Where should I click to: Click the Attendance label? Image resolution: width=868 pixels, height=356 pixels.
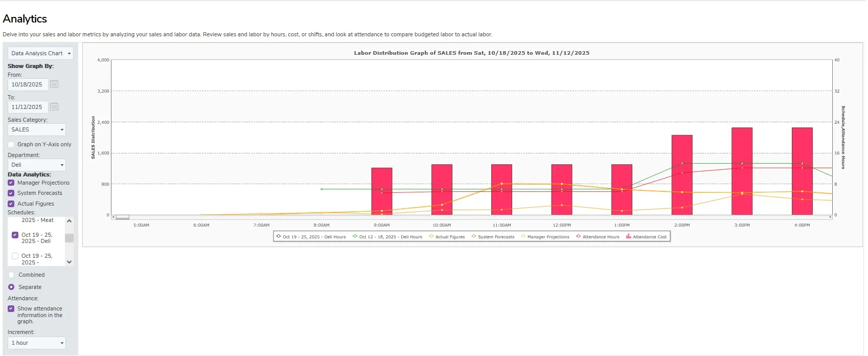(x=23, y=298)
